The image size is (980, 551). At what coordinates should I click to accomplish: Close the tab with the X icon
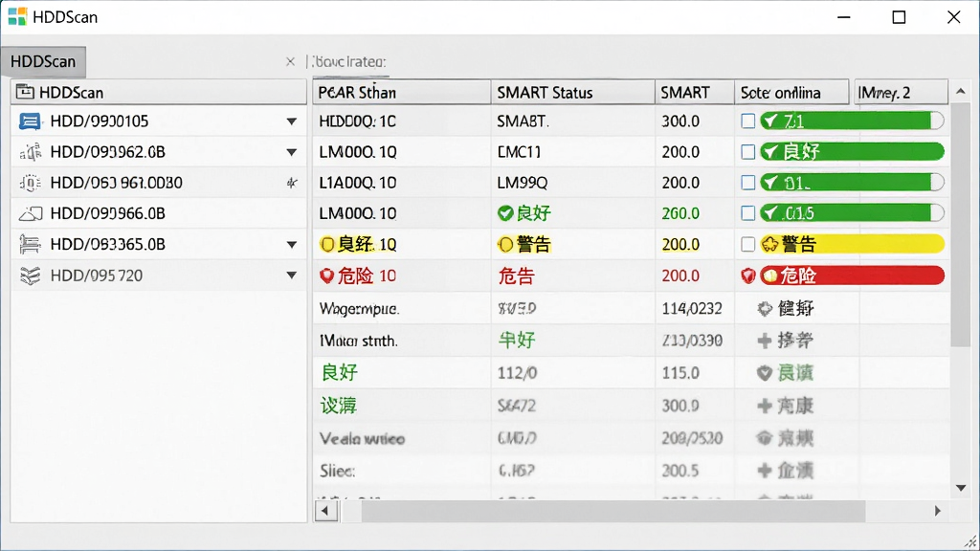point(290,61)
